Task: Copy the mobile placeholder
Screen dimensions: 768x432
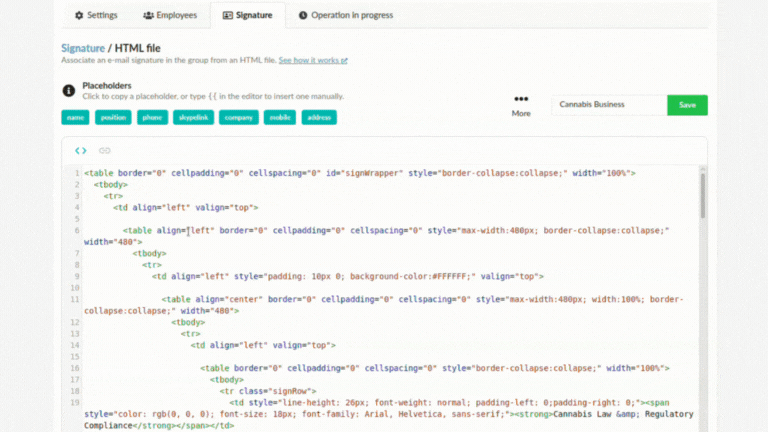Action: pyautogui.click(x=280, y=117)
